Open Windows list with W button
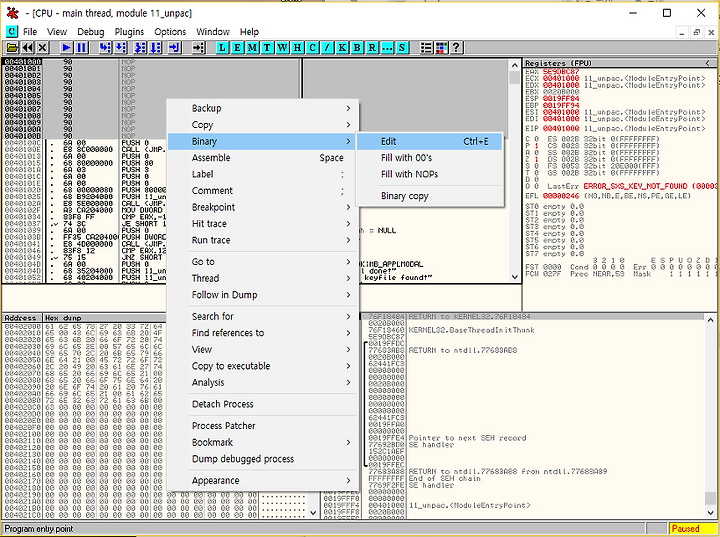The width and height of the screenshot is (720, 537). [x=282, y=47]
